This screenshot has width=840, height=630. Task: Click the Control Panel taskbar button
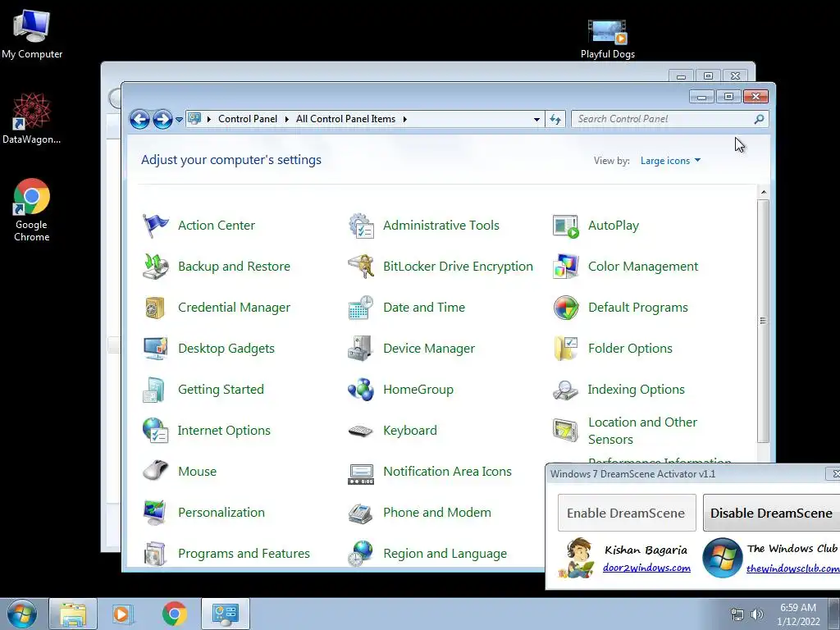pos(226,614)
